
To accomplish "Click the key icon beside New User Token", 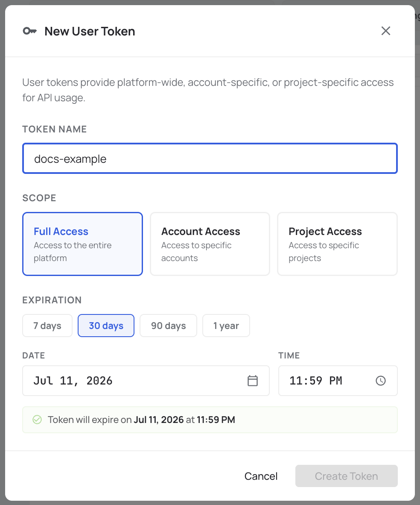I will pyautogui.click(x=29, y=31).
